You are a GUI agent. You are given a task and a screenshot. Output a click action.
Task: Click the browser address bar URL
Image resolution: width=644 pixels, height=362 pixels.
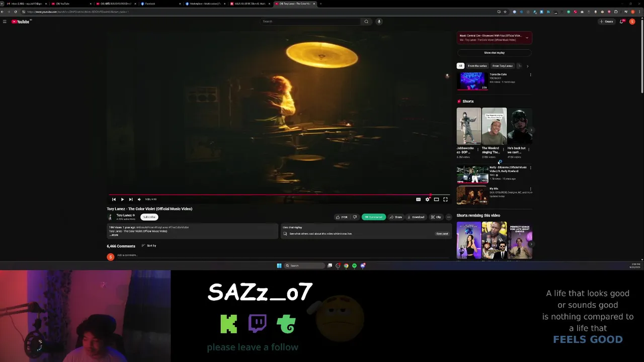click(78, 12)
